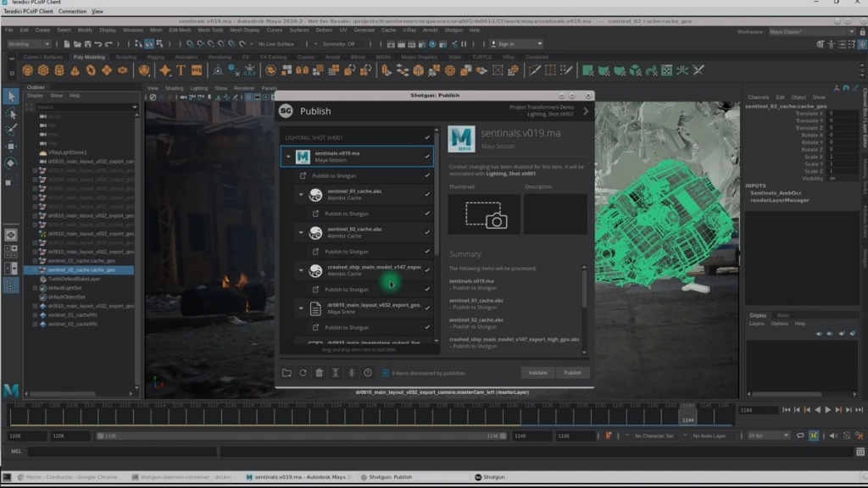Uncheck sentinel_01_cache.abc publish checkmark
868x488 pixels.
(426, 191)
